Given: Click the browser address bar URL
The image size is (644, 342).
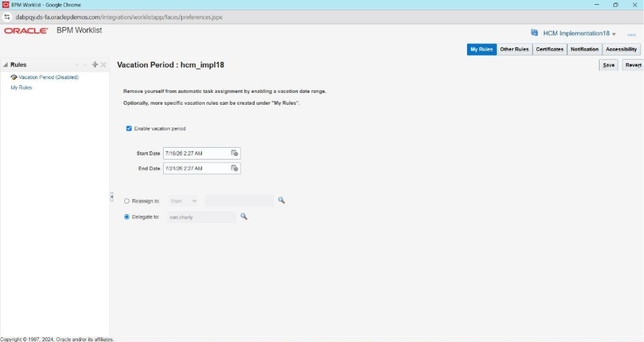Looking at the screenshot, I should (x=119, y=17).
